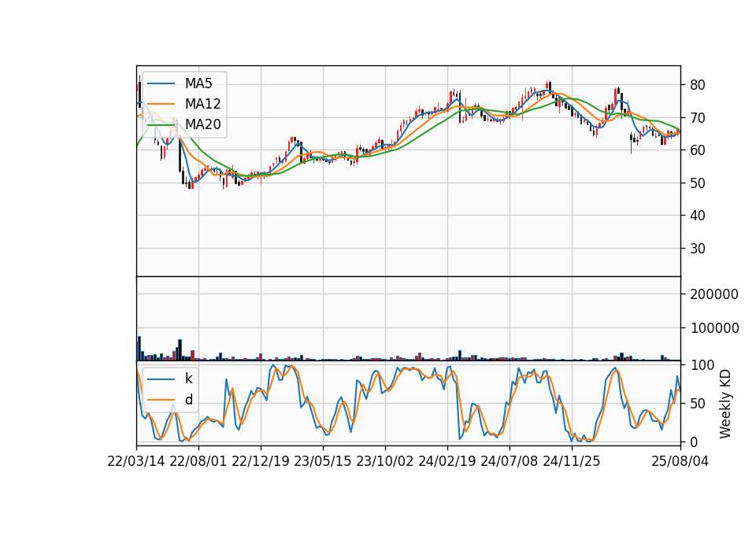Click the price axis value 50
Viewport: 756px width, 543px height.
point(697,183)
